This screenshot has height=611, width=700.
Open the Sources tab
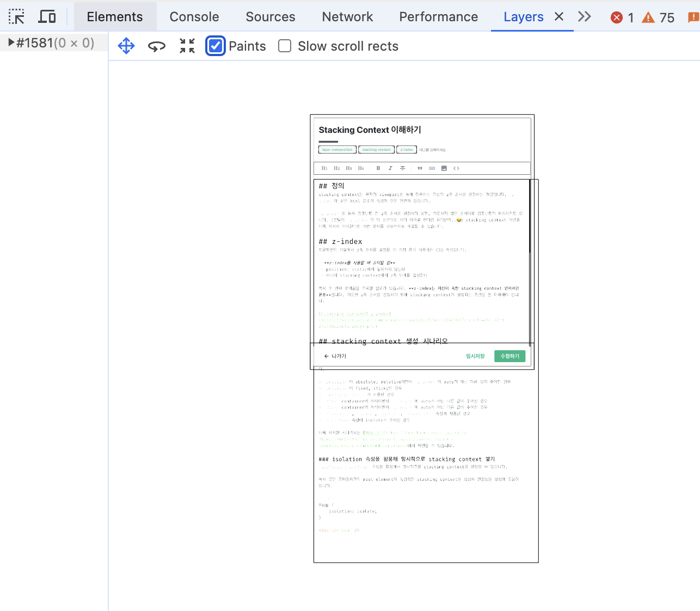pyautogui.click(x=271, y=17)
